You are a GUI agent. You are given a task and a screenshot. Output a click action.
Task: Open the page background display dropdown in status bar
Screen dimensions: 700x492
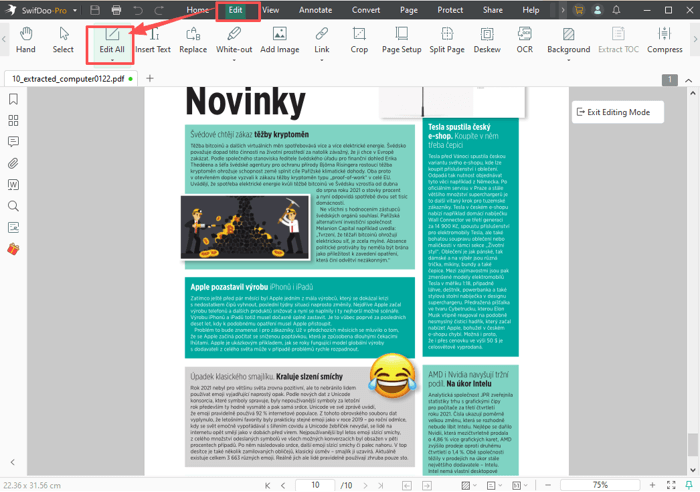468,485
